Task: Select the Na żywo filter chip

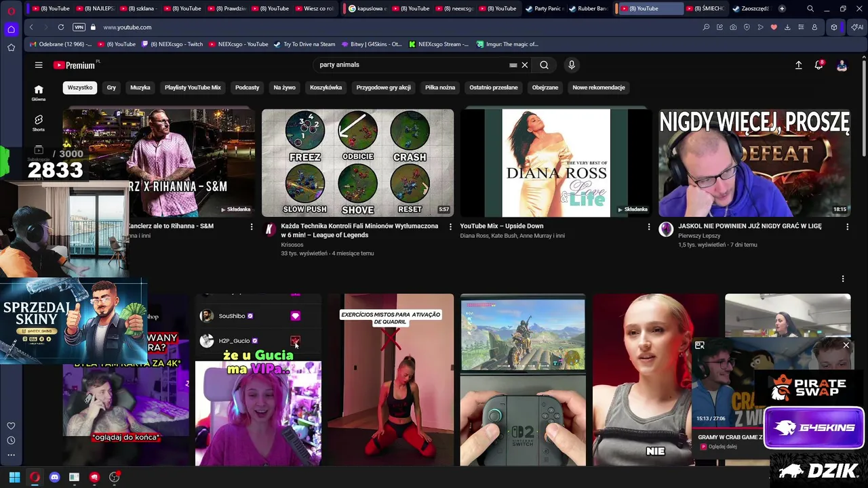Action: (x=285, y=87)
